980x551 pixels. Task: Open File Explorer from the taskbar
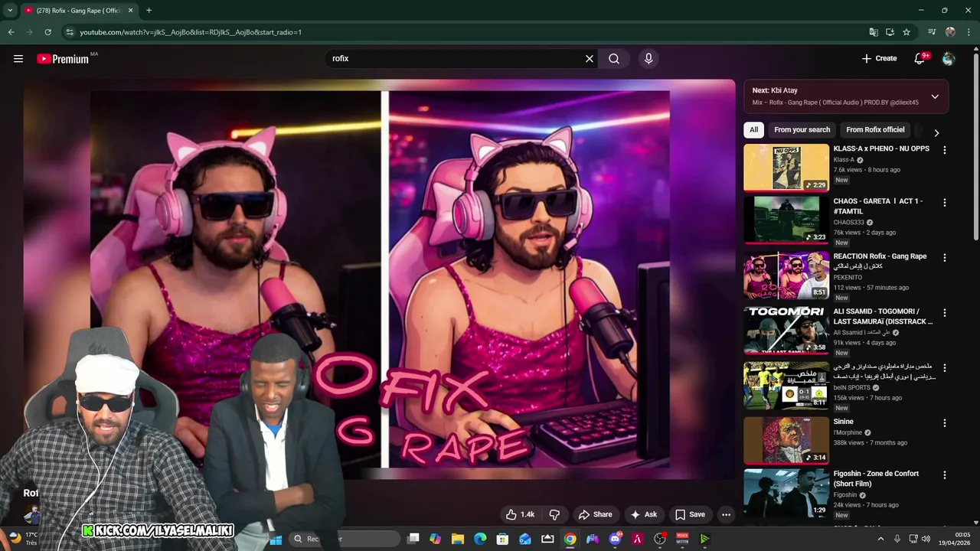coord(458,539)
